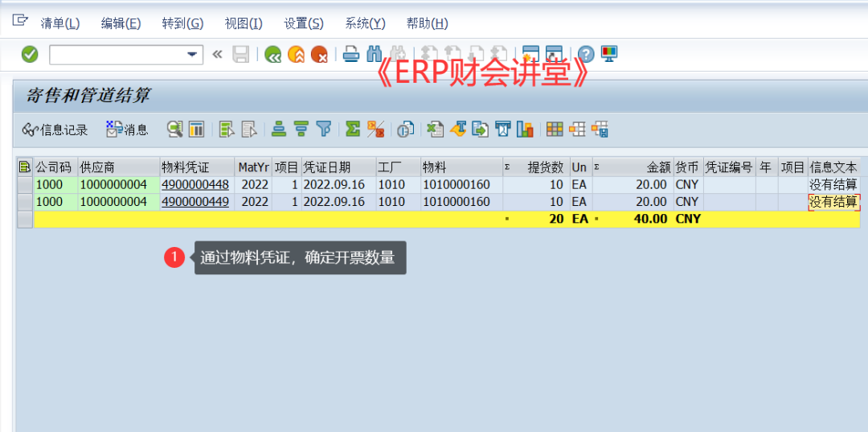Open the 设置(S) menu
The height and width of the screenshot is (432, 868).
(x=304, y=23)
